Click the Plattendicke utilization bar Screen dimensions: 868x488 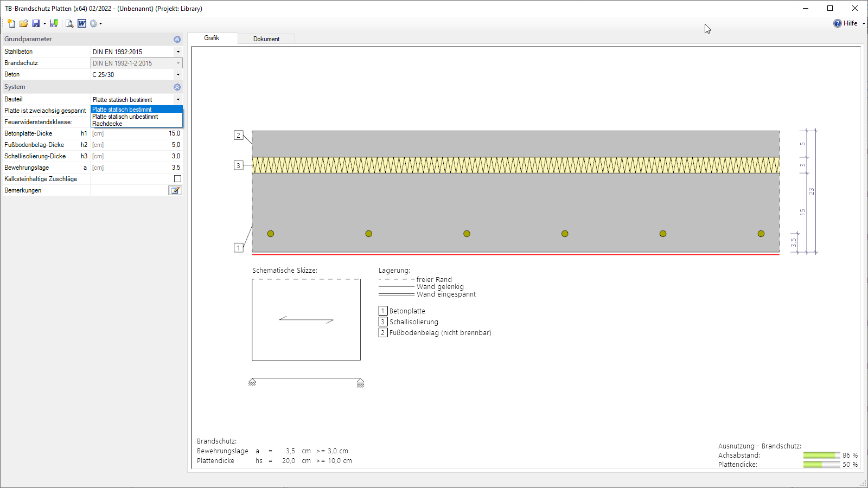pos(822,465)
